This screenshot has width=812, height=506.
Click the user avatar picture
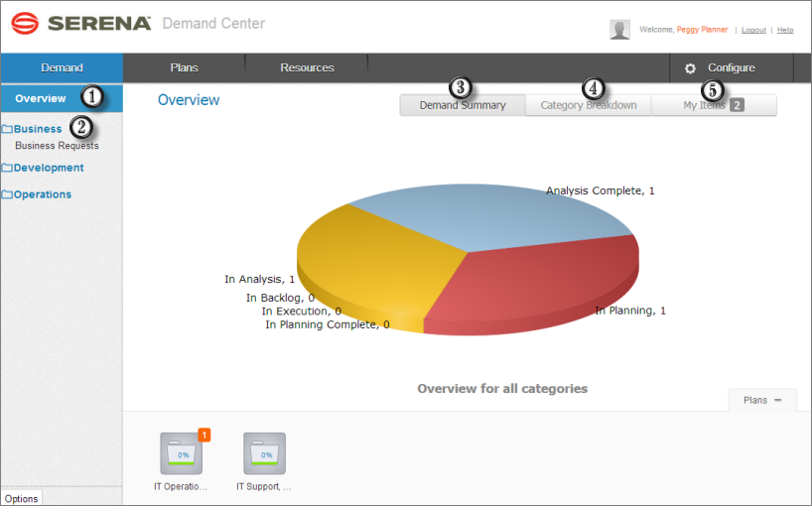click(620, 30)
